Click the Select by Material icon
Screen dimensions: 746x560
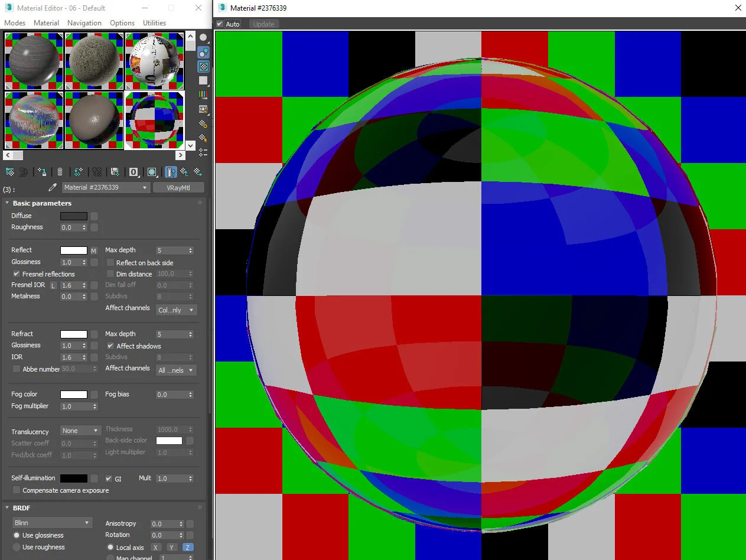click(203, 138)
